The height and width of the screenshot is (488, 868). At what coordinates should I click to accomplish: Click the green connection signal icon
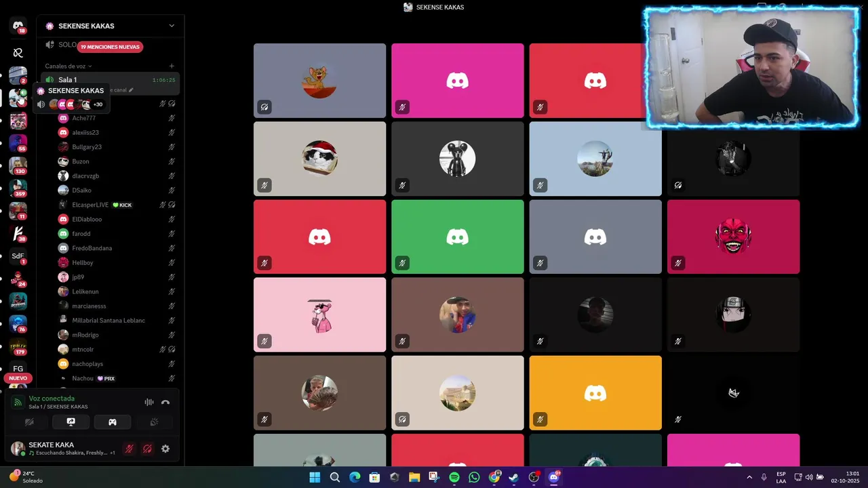click(x=18, y=403)
